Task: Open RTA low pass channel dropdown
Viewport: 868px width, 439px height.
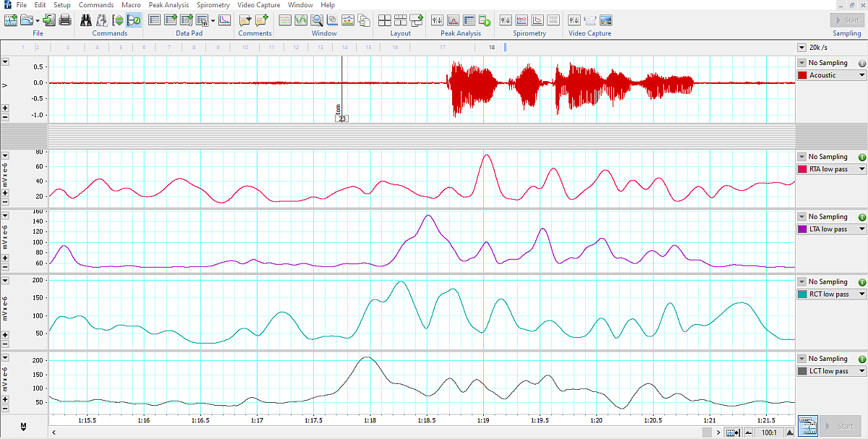Action: [x=831, y=169]
